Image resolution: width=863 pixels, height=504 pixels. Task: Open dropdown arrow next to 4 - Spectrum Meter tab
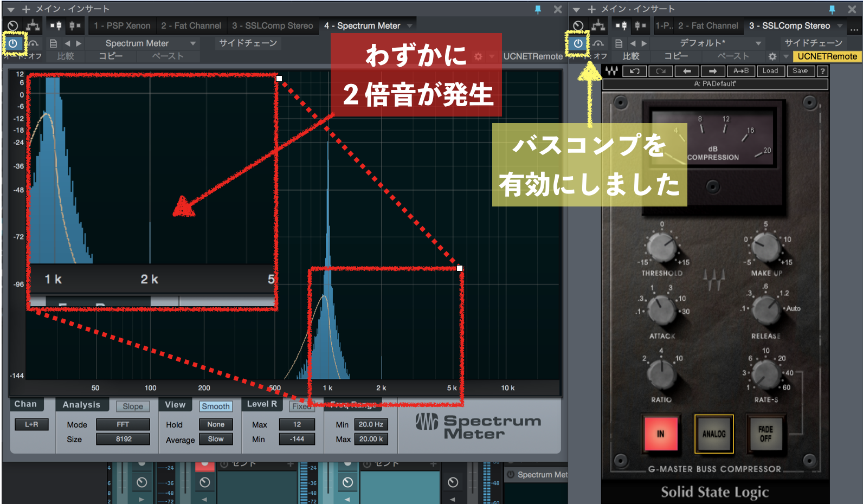click(410, 25)
